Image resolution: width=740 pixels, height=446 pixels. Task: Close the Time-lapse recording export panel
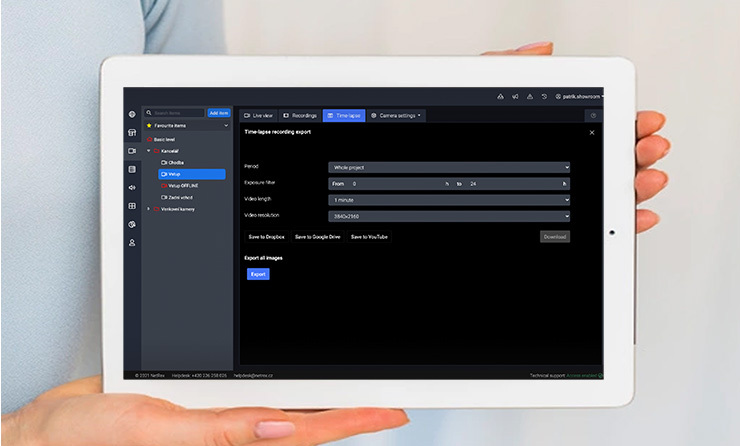(x=591, y=132)
